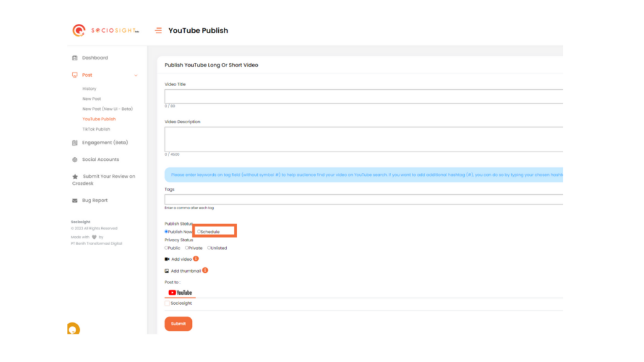
Task: Click the 'PT Benih Transformasi Digital' text
Action: pyautogui.click(x=96, y=244)
